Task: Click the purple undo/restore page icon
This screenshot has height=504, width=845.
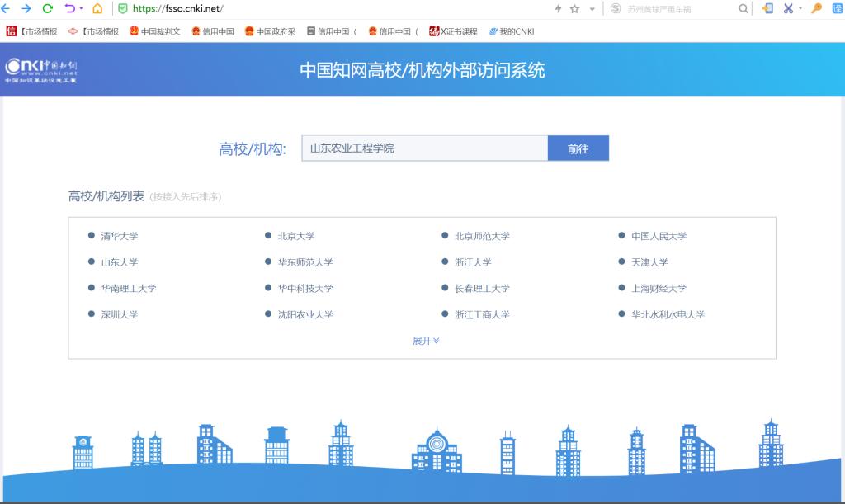Action: click(x=70, y=8)
